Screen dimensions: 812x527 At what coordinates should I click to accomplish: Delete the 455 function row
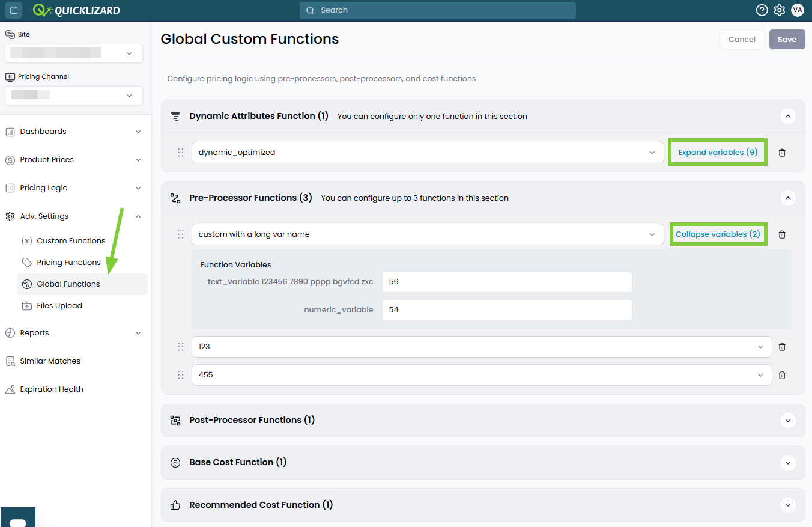[x=782, y=375]
